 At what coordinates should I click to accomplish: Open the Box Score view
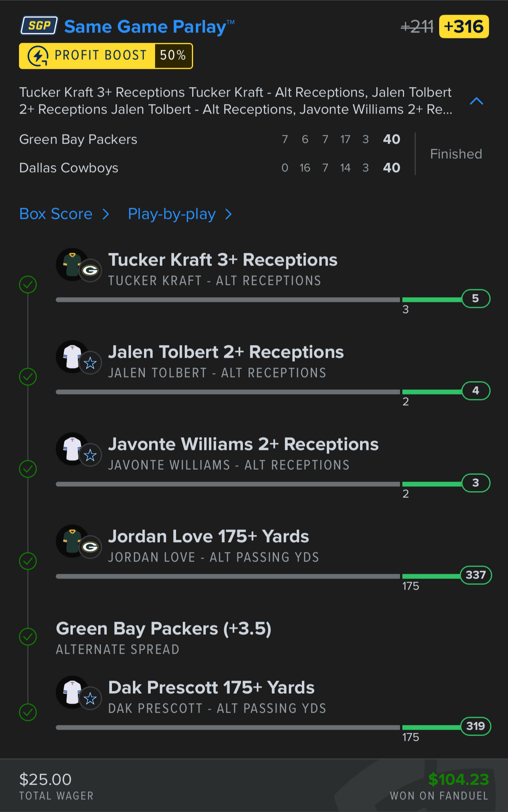click(56, 214)
